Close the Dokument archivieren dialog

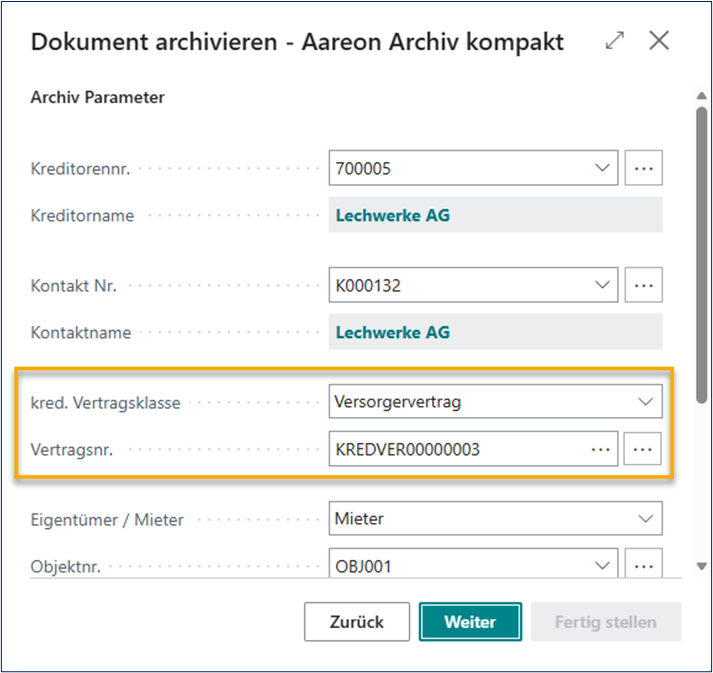point(658,41)
